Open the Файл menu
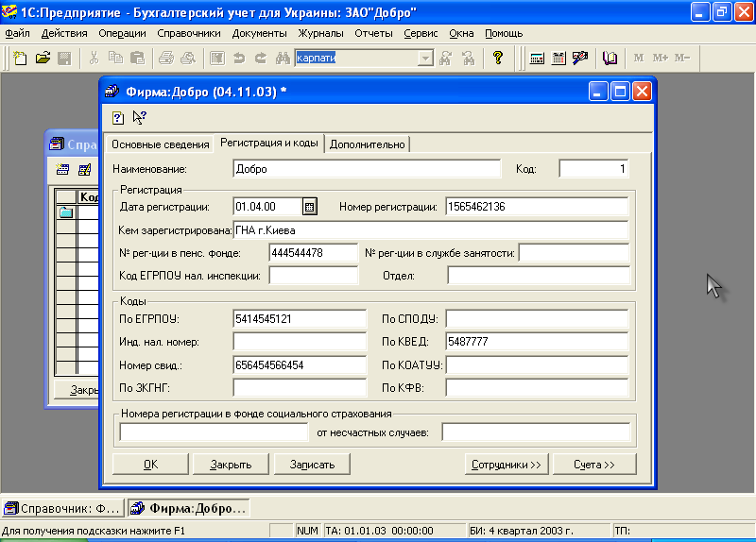The image size is (756, 542). (x=17, y=33)
